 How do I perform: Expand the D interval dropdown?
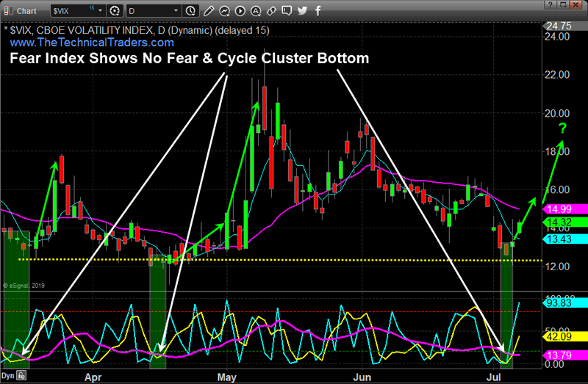[x=174, y=11]
